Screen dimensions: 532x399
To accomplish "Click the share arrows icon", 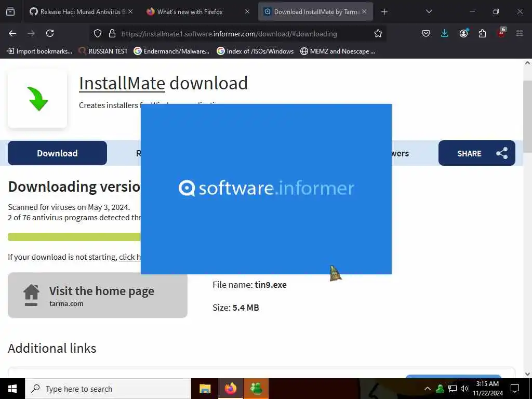I will pyautogui.click(x=502, y=153).
